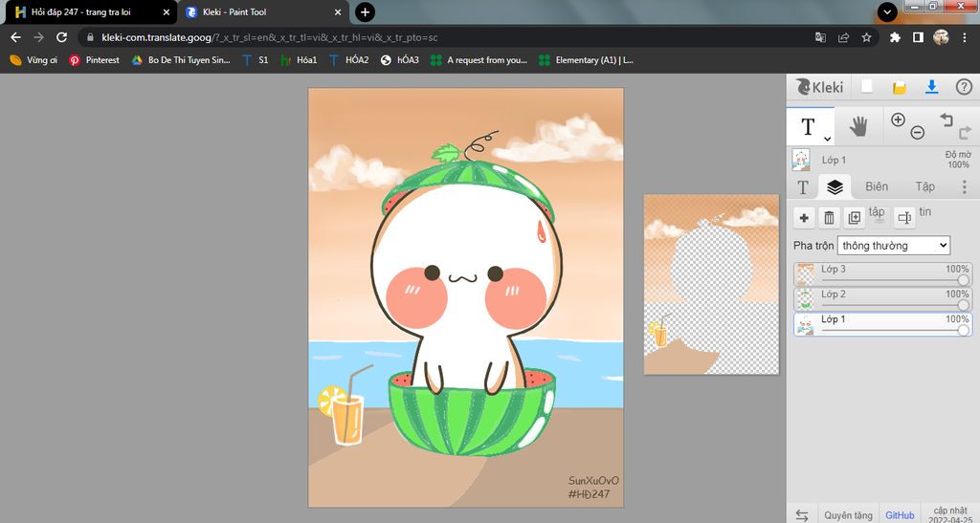The width and height of the screenshot is (980, 523).
Task: Open the three-dot more tabs menu
Action: tap(964, 187)
